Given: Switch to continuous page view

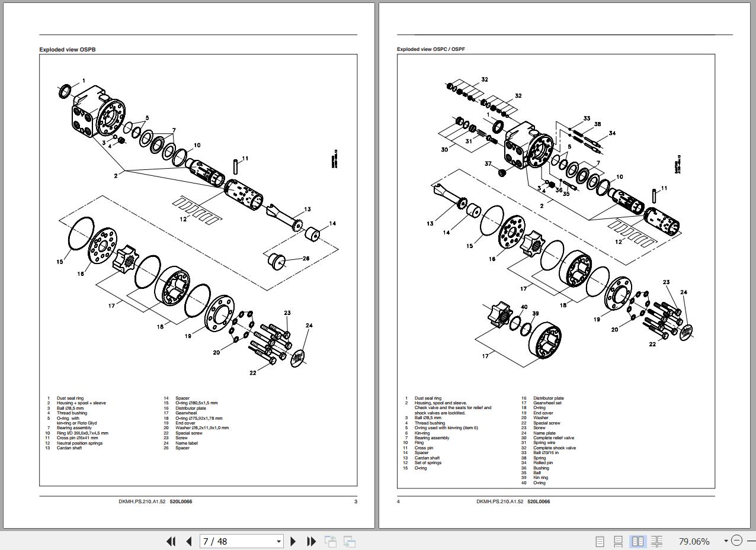Looking at the screenshot, I should 618,541.
